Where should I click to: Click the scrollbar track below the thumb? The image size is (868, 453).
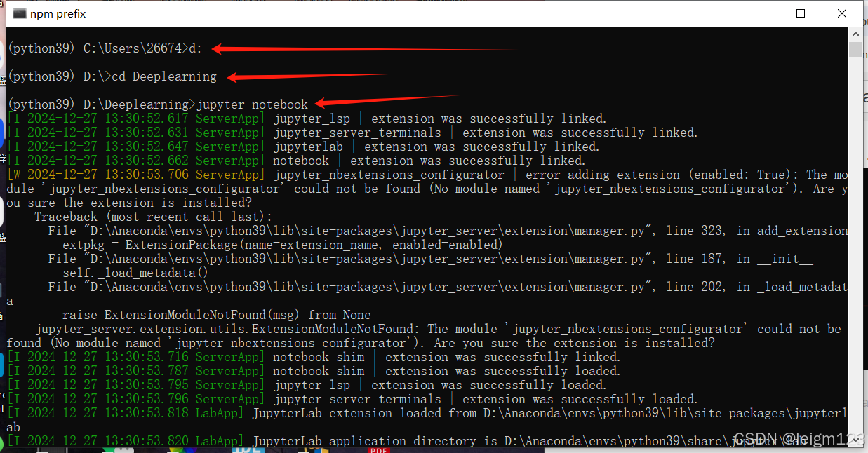tap(855, 245)
